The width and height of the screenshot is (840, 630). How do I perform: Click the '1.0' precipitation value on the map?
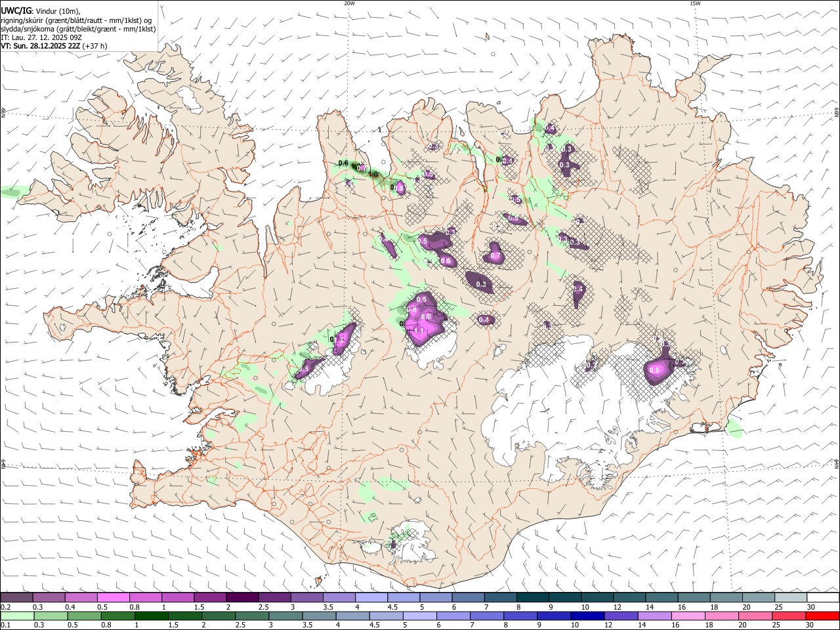click(373, 175)
